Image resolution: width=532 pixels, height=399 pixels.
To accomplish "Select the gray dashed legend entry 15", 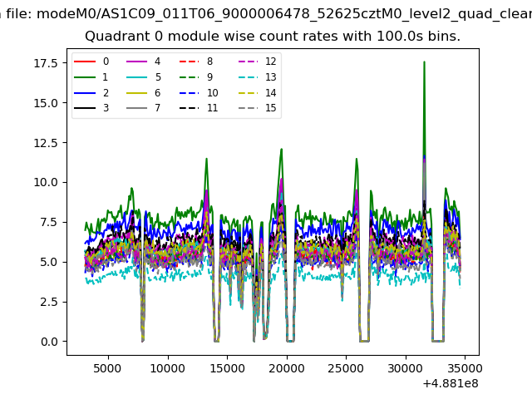I will [248, 109].
